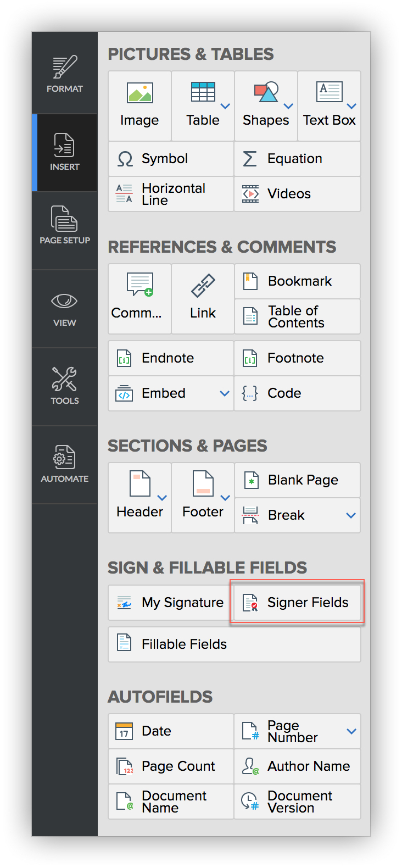Expand the Table dropdown arrow
Image resolution: width=402 pixels, height=868 pixels.
(225, 106)
